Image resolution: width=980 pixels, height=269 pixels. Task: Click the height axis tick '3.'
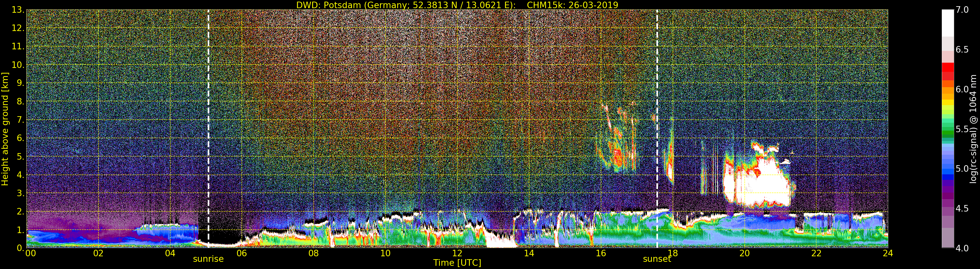pyautogui.click(x=21, y=193)
